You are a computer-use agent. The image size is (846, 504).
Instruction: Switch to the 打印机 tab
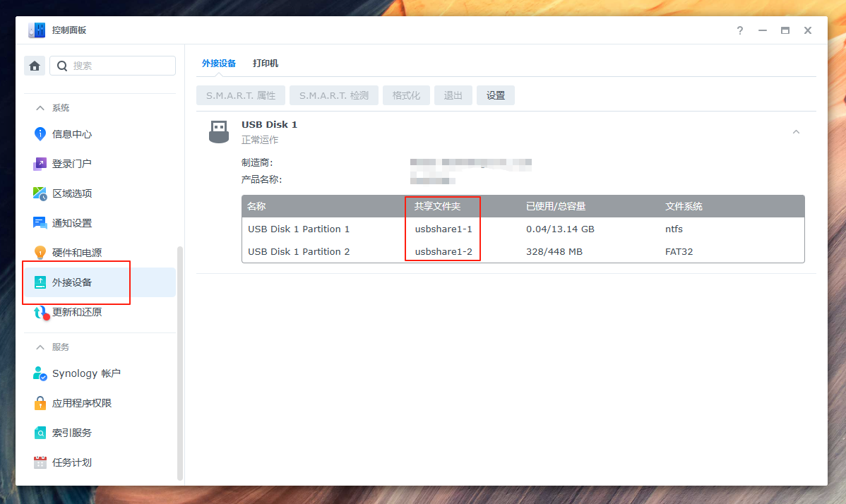click(x=266, y=64)
